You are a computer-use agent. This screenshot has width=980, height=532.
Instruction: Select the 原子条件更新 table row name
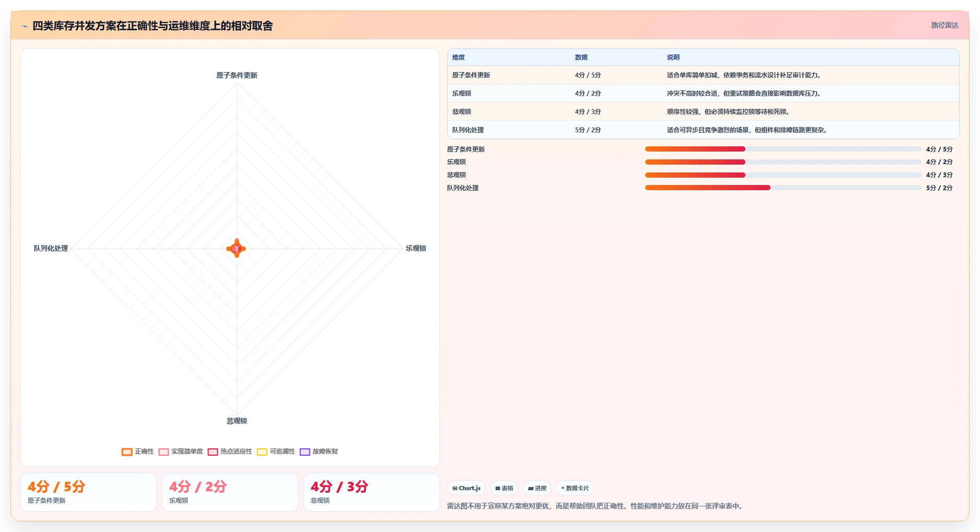point(471,75)
